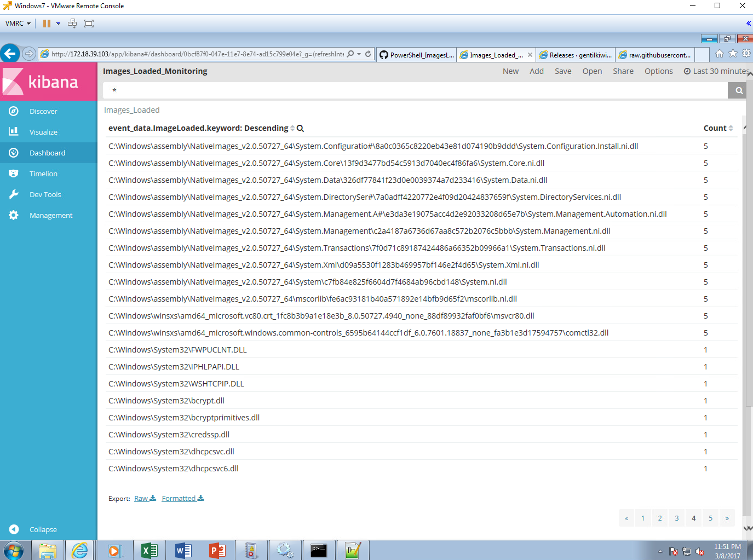The image size is (753, 560).
Task: Open Windows Start button
Action: click(13, 550)
